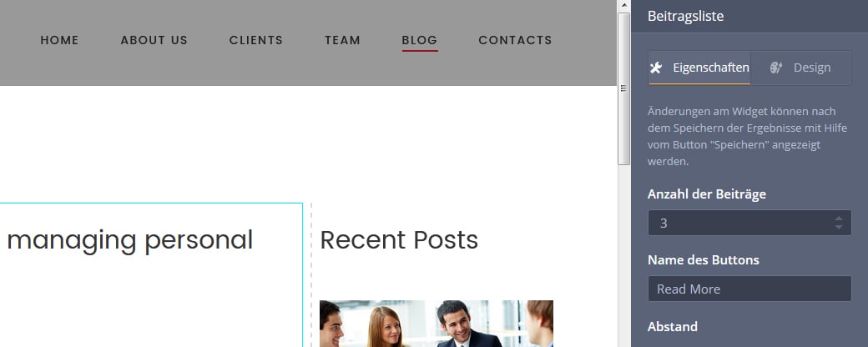Click the Beitragsliste panel header
The height and width of the screenshot is (347, 868).
click(749, 16)
